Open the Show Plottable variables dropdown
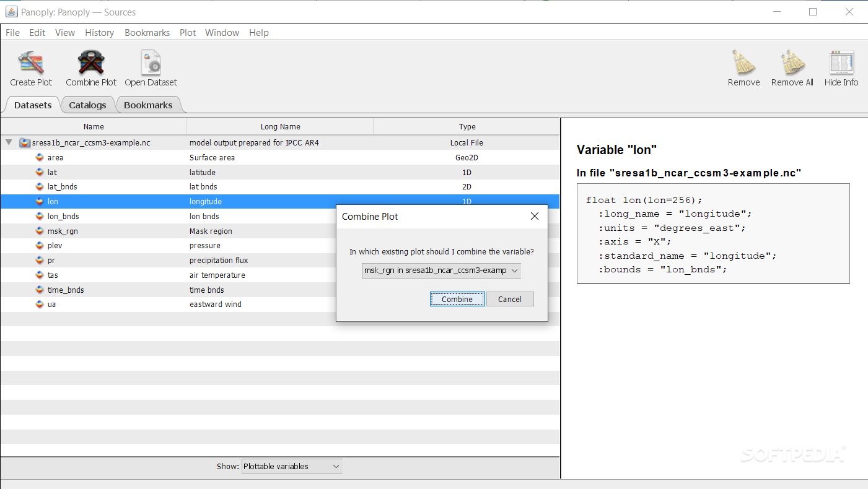Image resolution: width=868 pixels, height=489 pixels. [x=292, y=466]
